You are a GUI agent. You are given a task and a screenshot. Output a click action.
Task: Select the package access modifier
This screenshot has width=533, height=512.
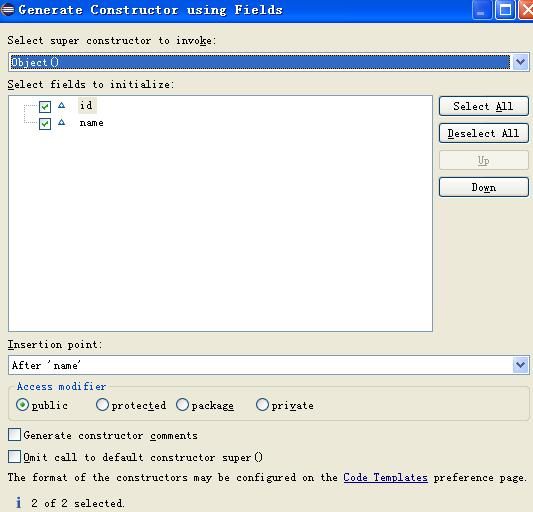coord(182,405)
